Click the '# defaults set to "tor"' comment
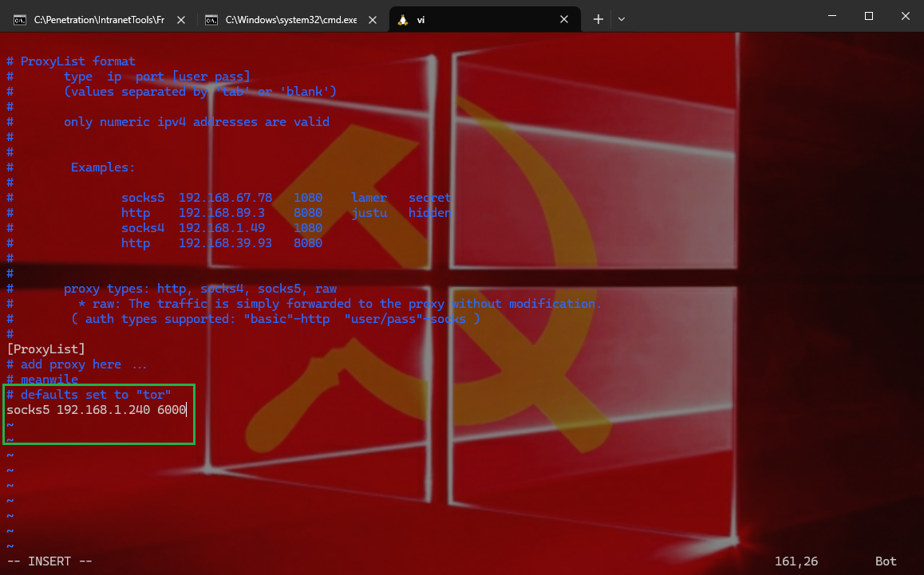This screenshot has height=575, width=924. (x=89, y=395)
